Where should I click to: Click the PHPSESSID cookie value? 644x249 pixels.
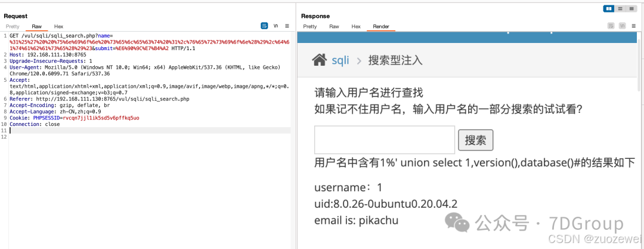100,118
